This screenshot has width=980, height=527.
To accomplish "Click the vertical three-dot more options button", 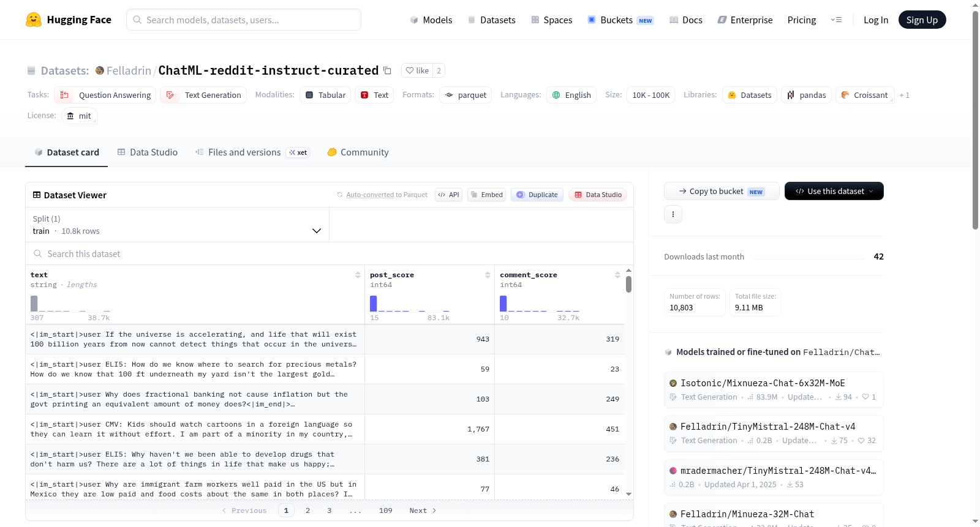I will (x=673, y=214).
